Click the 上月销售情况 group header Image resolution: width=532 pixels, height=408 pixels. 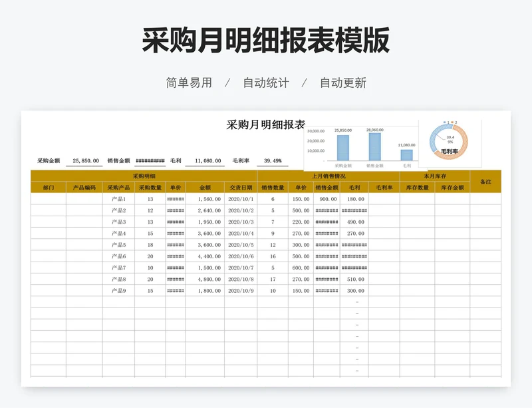[x=329, y=176]
